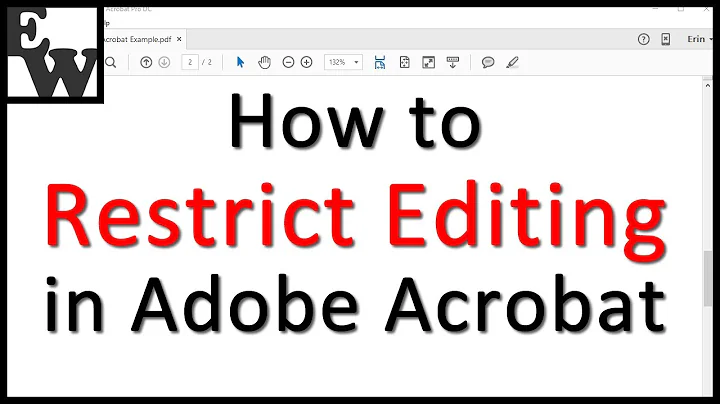The image size is (720, 404).
Task: Click the mobile link icon
Action: [666, 39]
